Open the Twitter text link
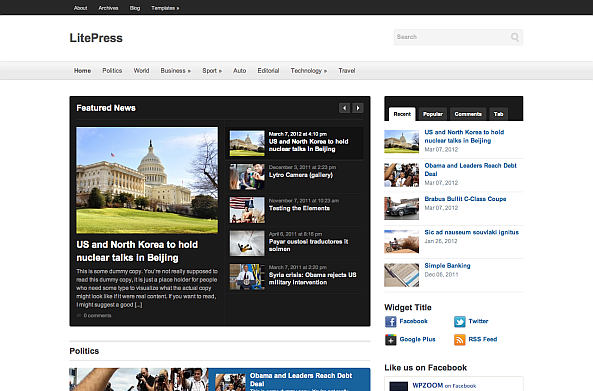Screen dimensions: 593x391 click(478, 321)
